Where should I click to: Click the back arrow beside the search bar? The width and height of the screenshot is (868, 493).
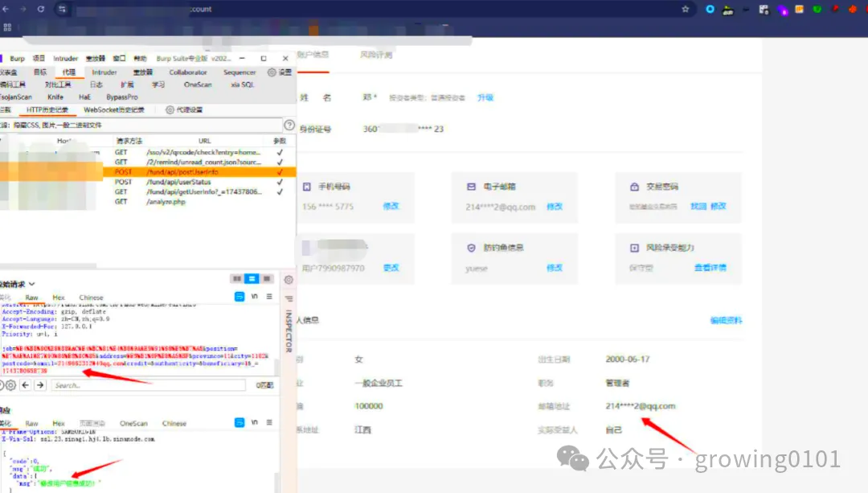click(26, 385)
